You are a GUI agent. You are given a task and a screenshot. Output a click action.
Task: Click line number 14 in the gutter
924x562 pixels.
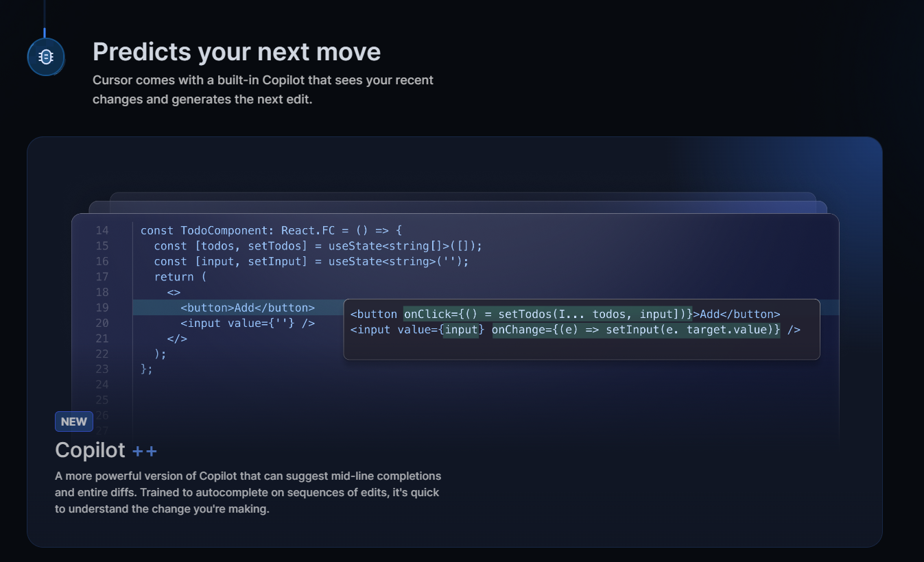pyautogui.click(x=102, y=230)
